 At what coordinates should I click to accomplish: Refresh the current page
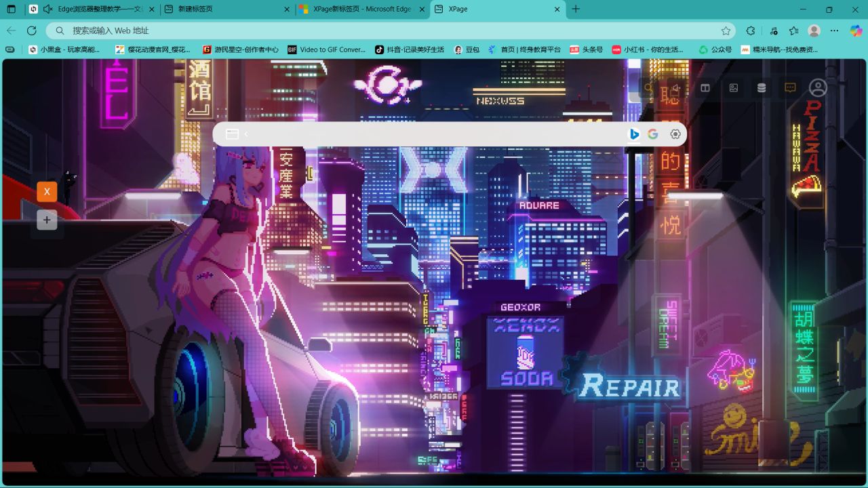pyautogui.click(x=31, y=30)
